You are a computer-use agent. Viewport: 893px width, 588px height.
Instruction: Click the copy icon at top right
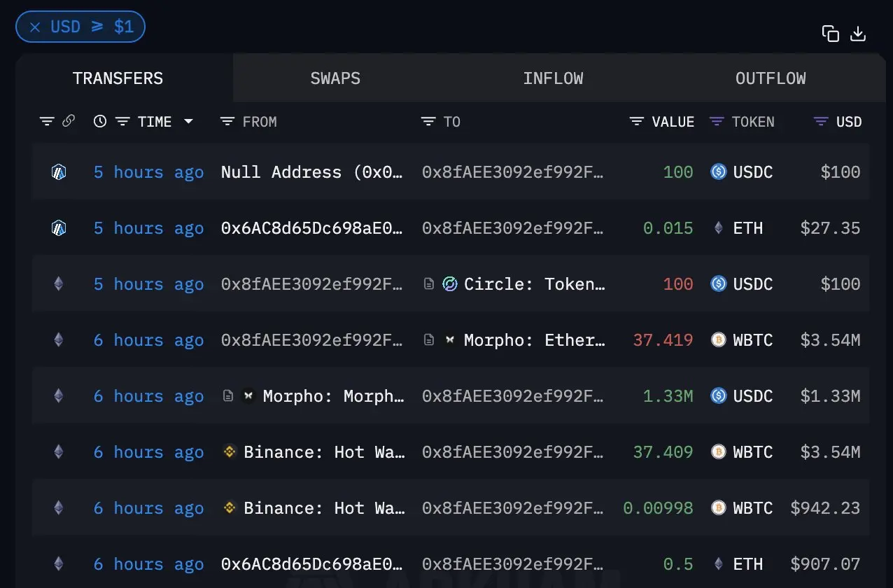coord(830,34)
